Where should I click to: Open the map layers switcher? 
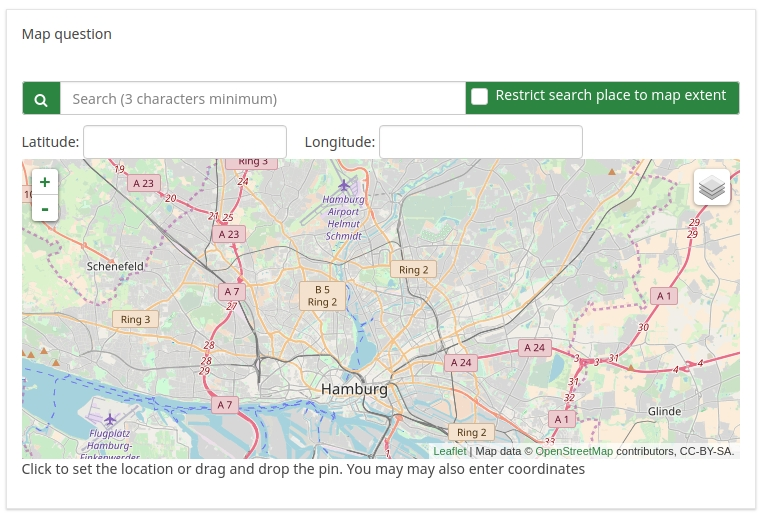coord(711,187)
